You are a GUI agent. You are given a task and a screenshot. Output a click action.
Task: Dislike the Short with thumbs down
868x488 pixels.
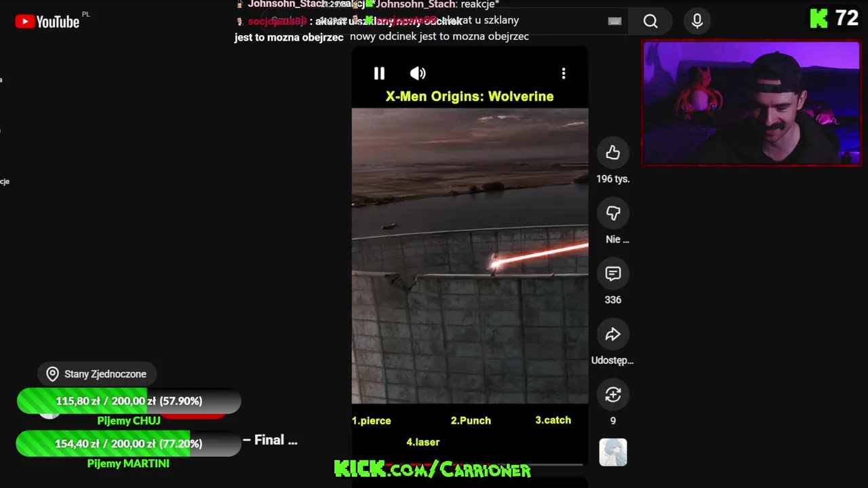click(613, 213)
